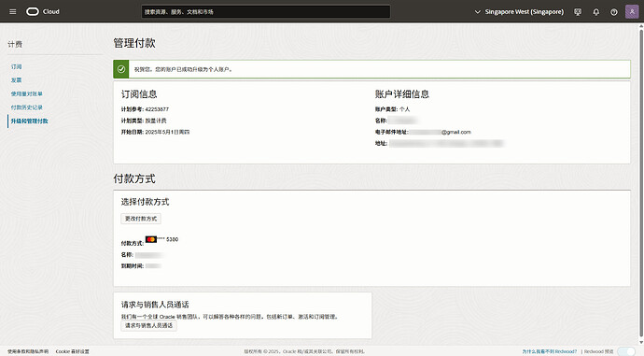Open 付款历史记录 in the sidebar
Screen dimensions: 644x356
click(27, 107)
